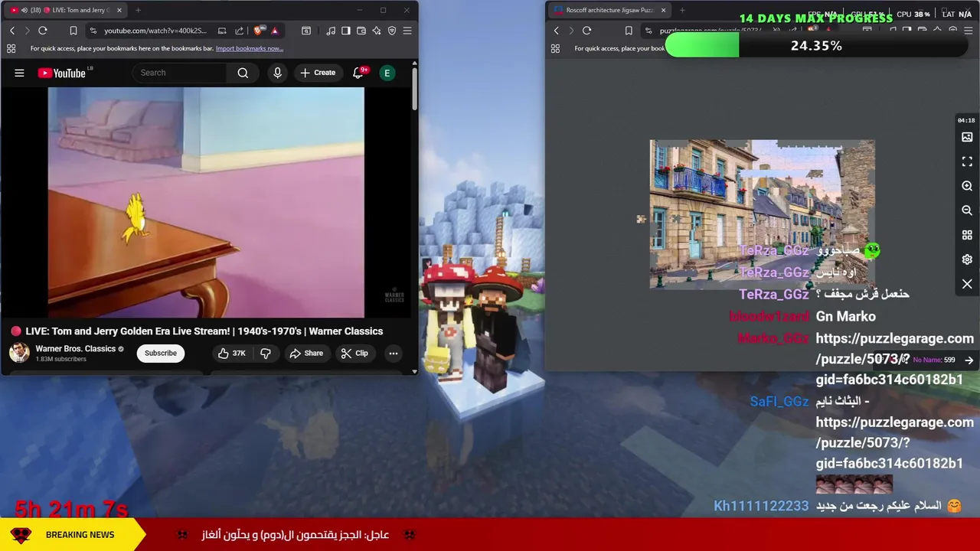
Task: Close the LIVE Tom and Jerry tab
Action: [119, 10]
